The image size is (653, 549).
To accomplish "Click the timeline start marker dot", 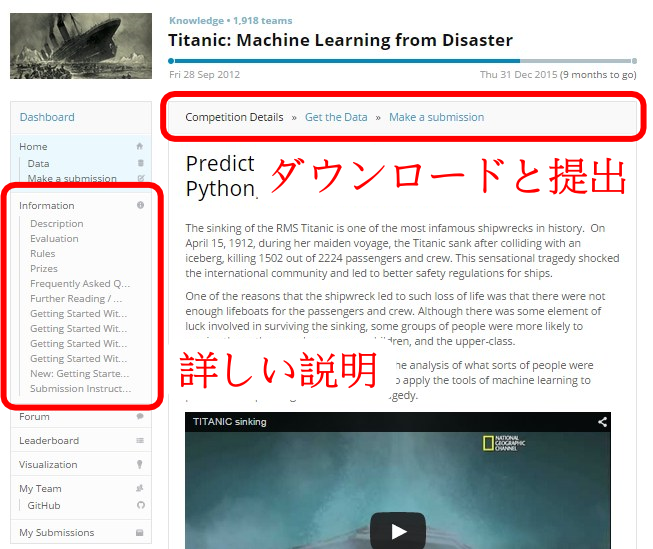I will 171,61.
